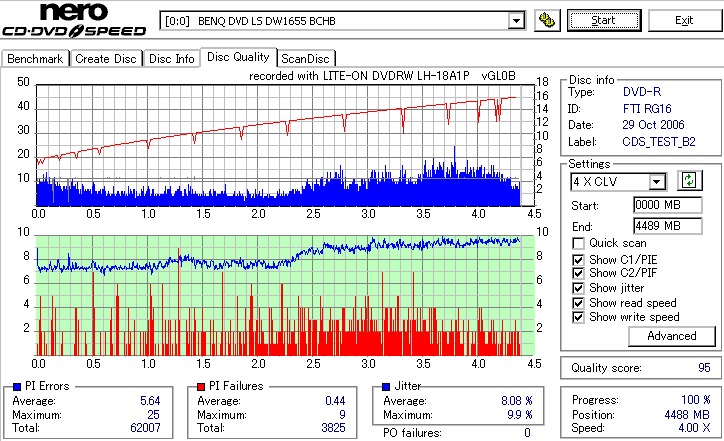The image size is (724, 441).
Task: Switch to the Benchmark tab
Action: pyautogui.click(x=35, y=59)
